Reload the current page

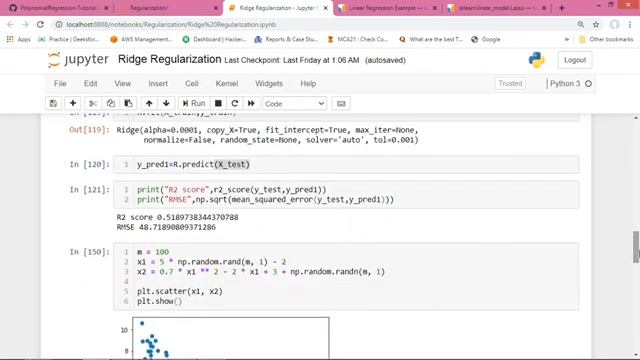(40, 24)
